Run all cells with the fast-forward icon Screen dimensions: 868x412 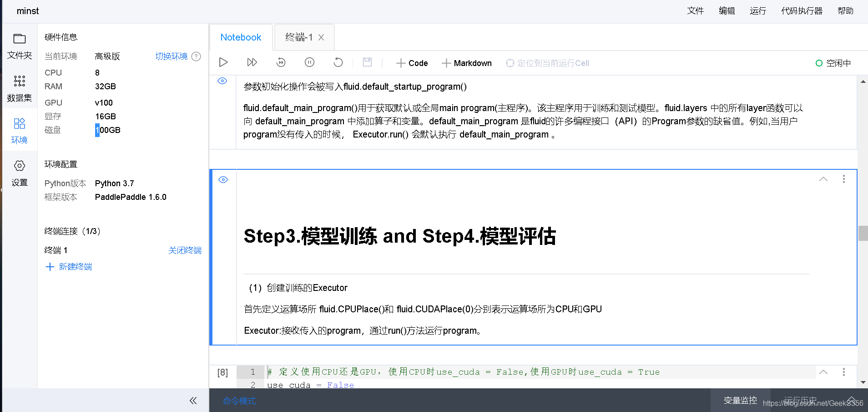click(x=252, y=62)
